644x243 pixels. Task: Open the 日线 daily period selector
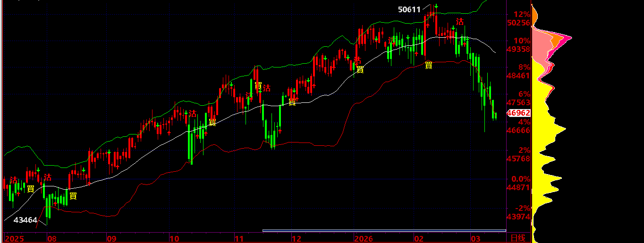point(518,238)
